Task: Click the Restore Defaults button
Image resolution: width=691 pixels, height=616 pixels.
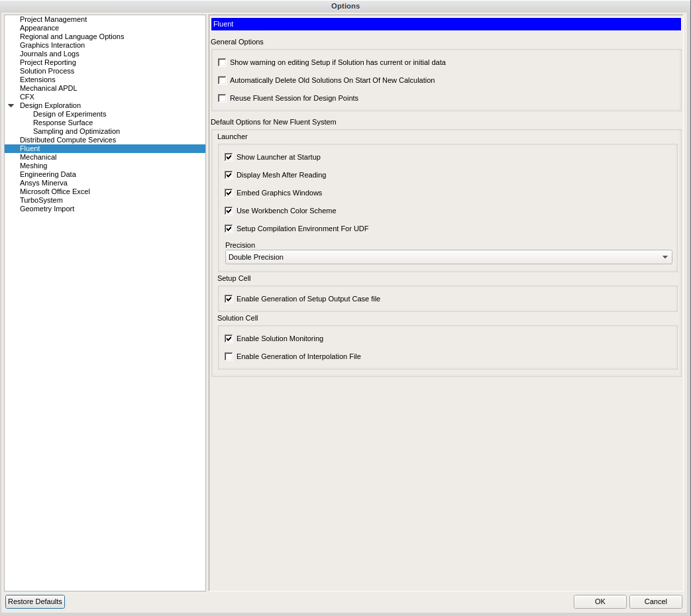Action: (35, 601)
